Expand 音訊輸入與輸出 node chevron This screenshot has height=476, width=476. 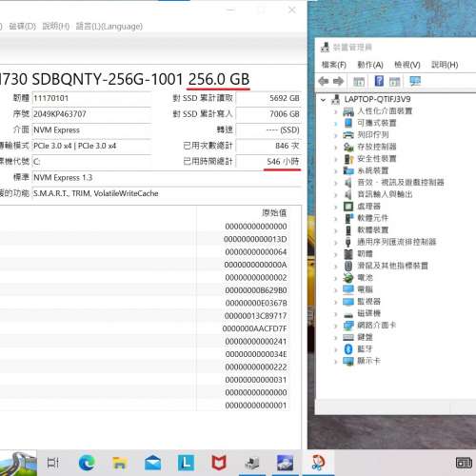[335, 194]
